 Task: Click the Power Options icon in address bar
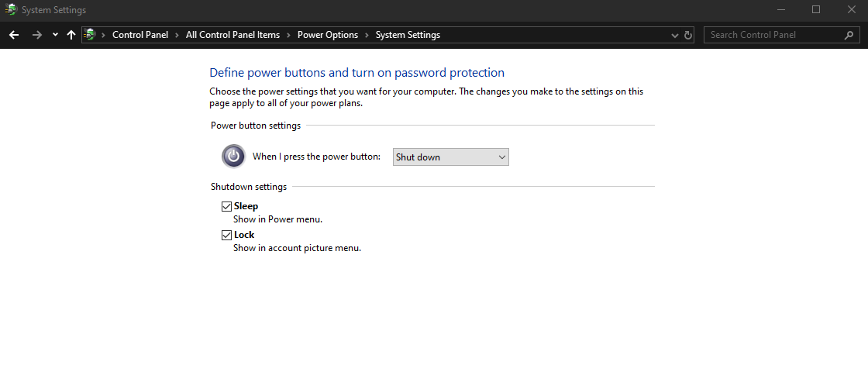point(91,35)
